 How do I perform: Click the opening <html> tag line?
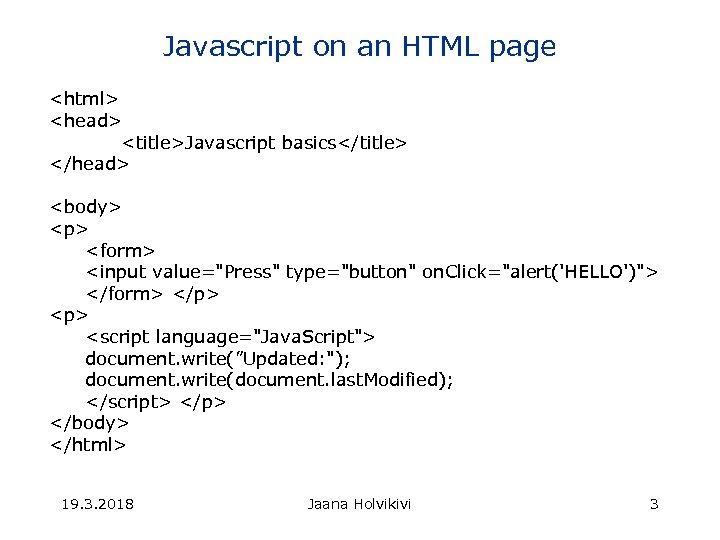tap(84, 99)
